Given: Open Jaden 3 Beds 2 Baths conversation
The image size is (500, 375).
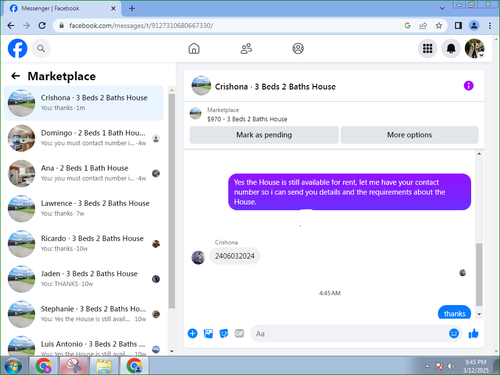Looking at the screenshot, I should coord(84,279).
